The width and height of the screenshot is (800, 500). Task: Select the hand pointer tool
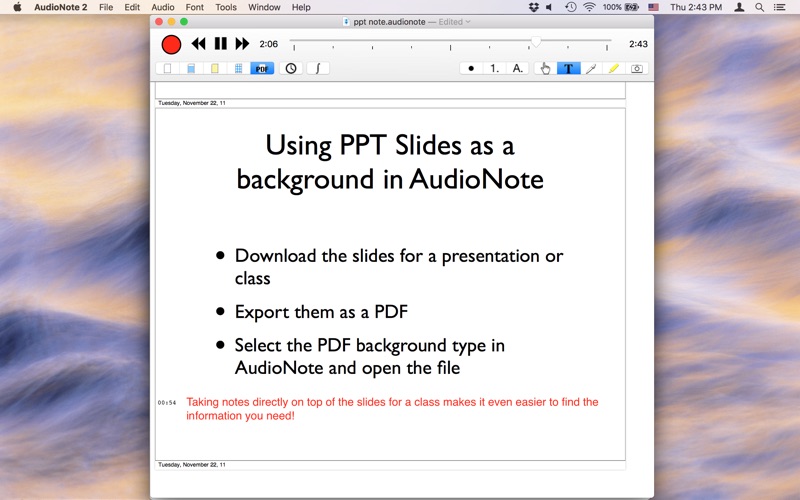(545, 68)
